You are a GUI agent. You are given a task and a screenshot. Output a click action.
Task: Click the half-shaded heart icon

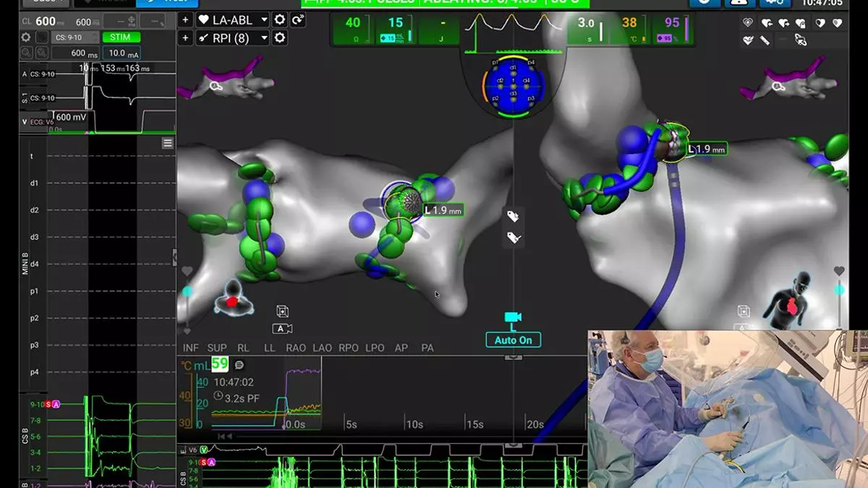coord(820,23)
